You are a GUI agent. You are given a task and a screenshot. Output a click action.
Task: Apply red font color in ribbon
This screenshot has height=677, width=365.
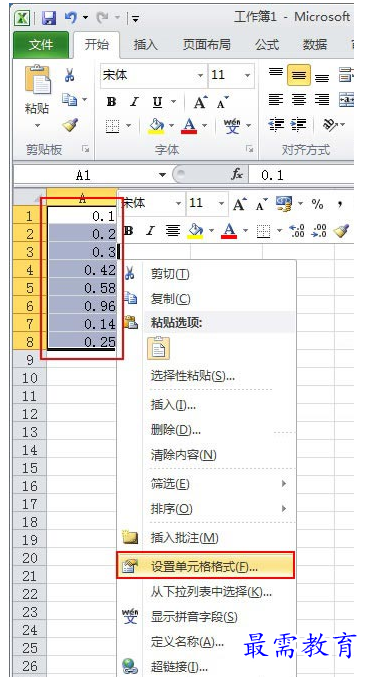(189, 126)
